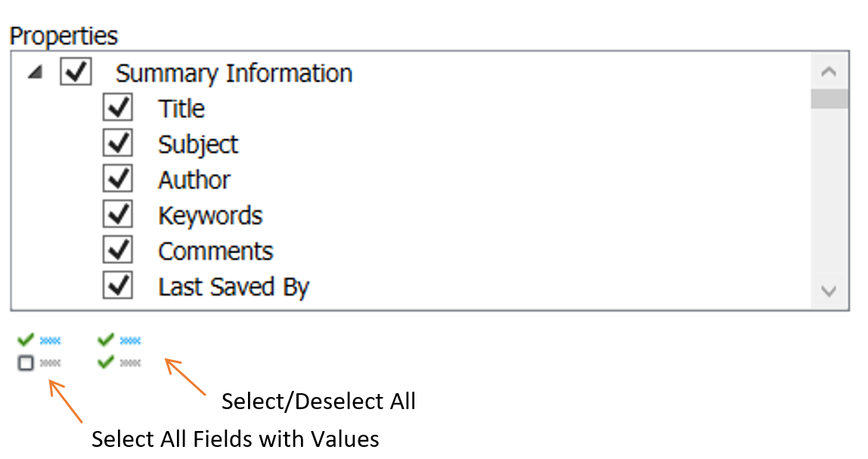Toggle the Title checkbox

118,108
